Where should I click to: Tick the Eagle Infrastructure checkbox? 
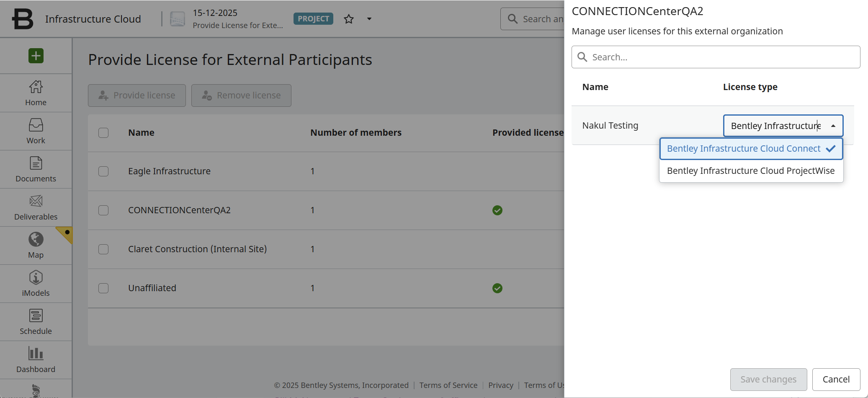[x=103, y=171]
